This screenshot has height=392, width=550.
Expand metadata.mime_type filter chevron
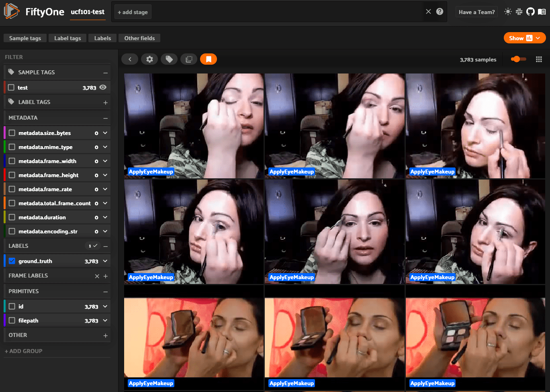105,147
